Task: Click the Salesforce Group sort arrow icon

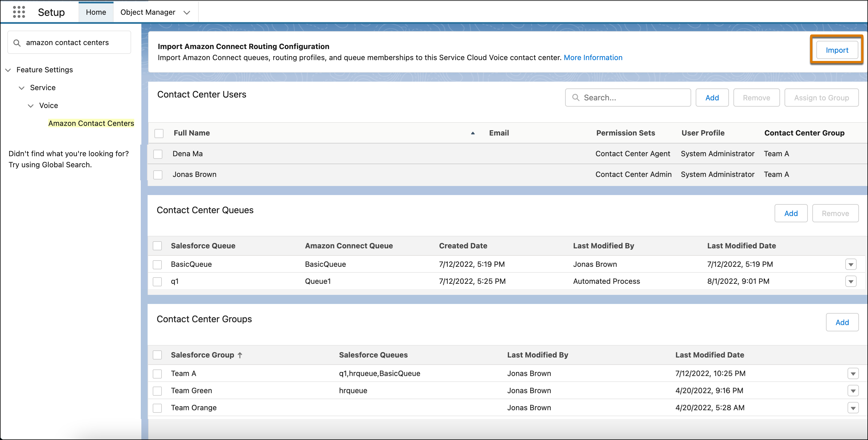Action: coord(240,355)
